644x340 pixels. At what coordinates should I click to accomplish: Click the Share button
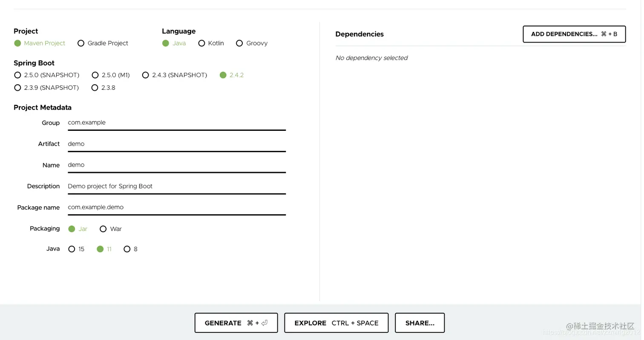pyautogui.click(x=420, y=323)
